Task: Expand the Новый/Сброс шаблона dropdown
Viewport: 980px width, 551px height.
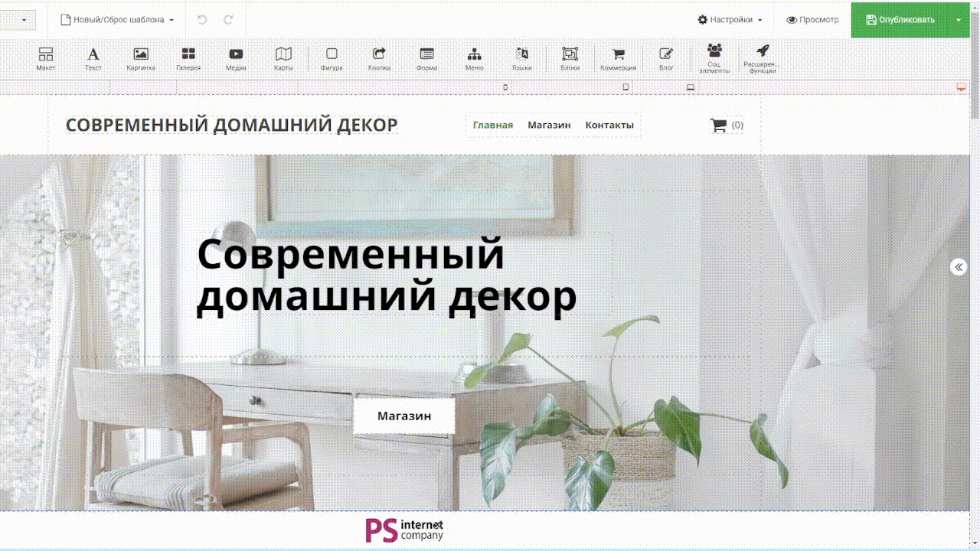Action: coord(117,20)
